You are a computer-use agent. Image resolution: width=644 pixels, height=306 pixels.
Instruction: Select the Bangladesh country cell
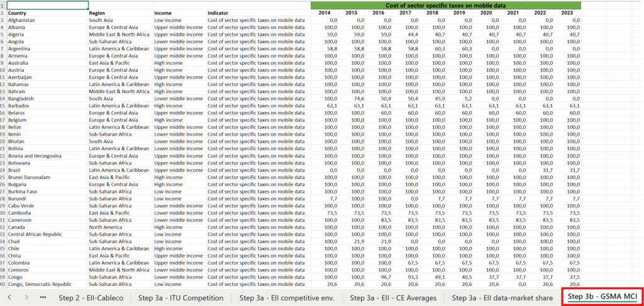[x=48, y=99]
